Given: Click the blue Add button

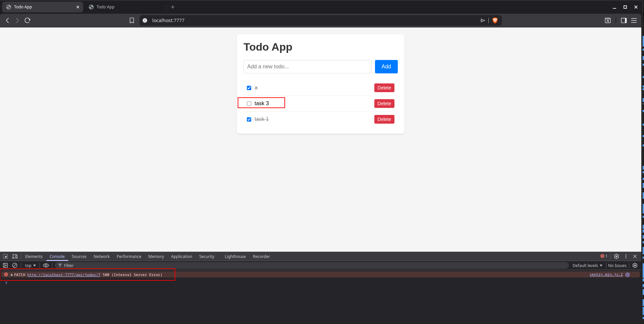Looking at the screenshot, I should tap(386, 67).
